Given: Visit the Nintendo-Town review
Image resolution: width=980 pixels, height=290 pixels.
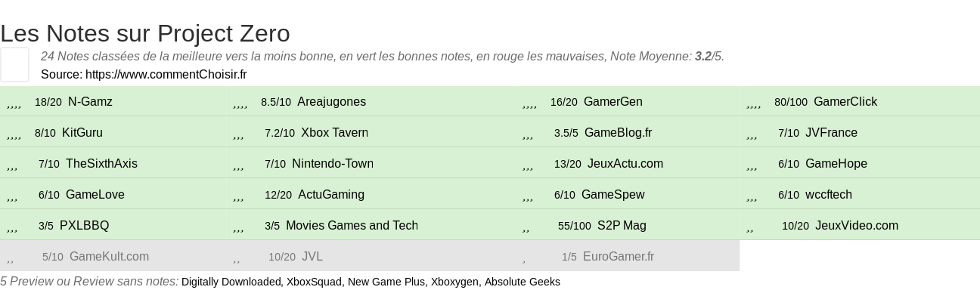Looking at the screenshot, I should pyautogui.click(x=333, y=163).
